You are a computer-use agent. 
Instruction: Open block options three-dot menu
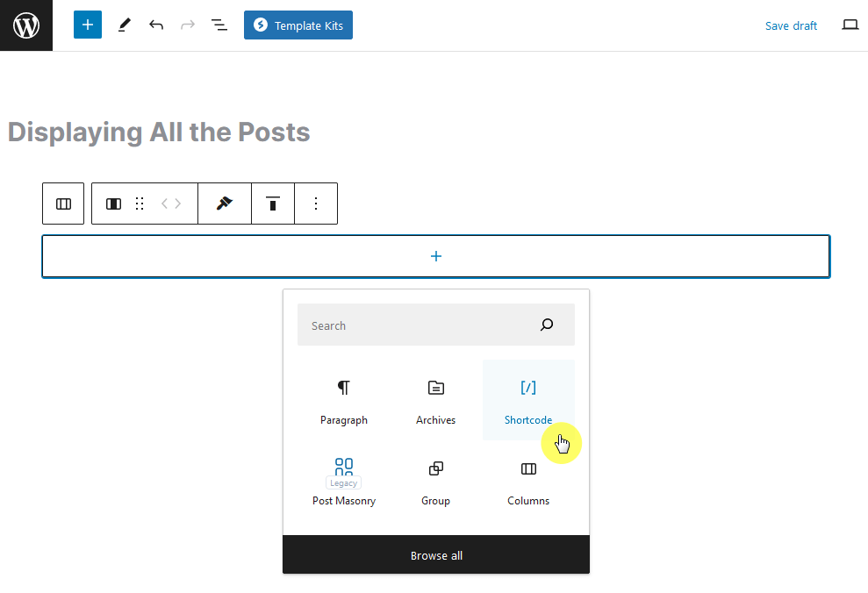316,204
